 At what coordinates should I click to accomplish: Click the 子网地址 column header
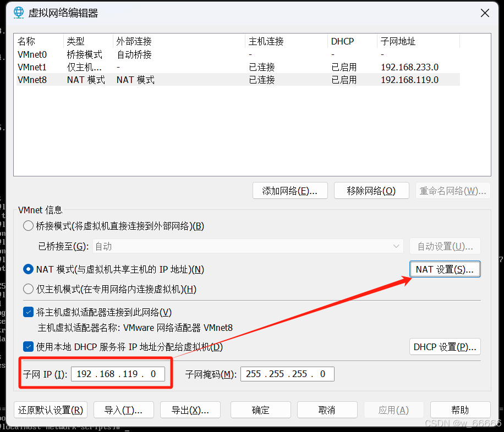418,41
